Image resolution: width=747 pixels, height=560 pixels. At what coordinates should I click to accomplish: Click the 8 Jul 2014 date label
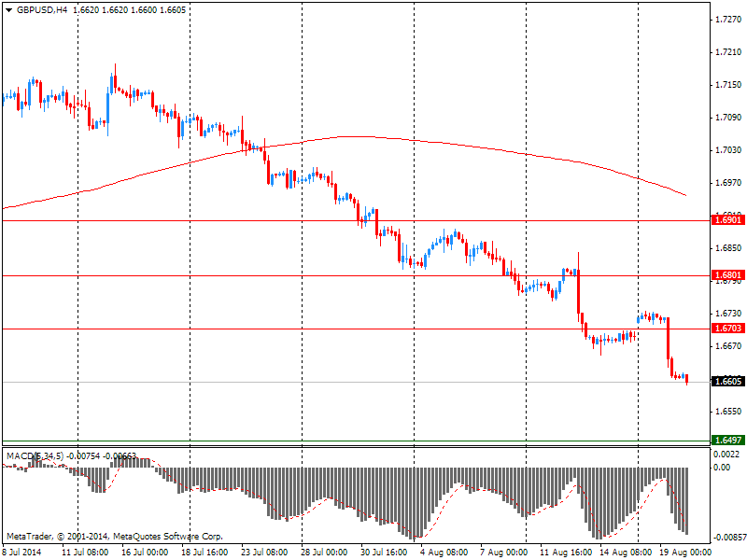[21, 553]
